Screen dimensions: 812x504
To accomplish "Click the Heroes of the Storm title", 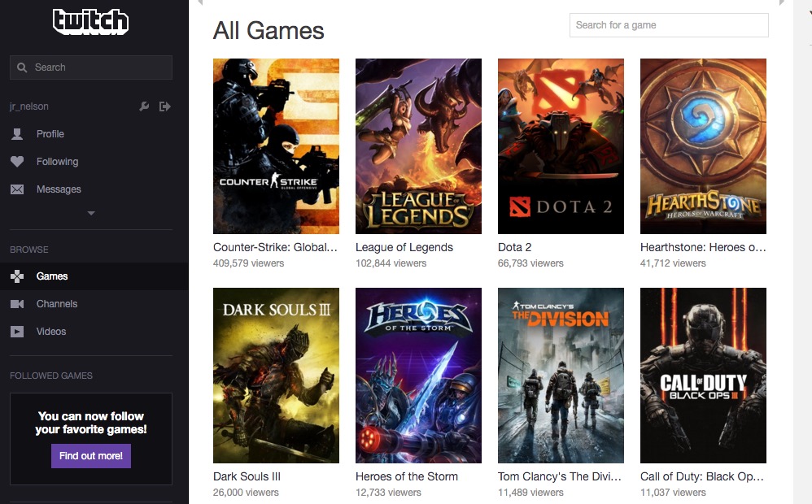I will click(407, 476).
